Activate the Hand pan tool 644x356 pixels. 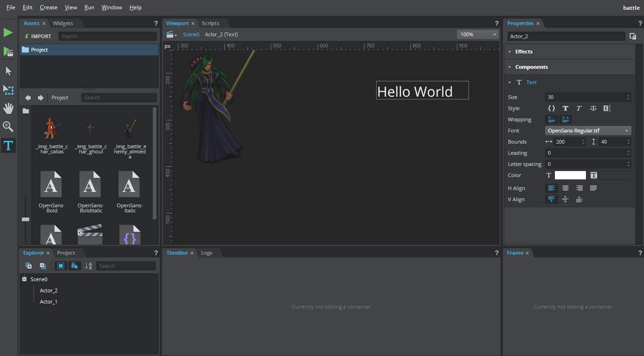coord(8,108)
